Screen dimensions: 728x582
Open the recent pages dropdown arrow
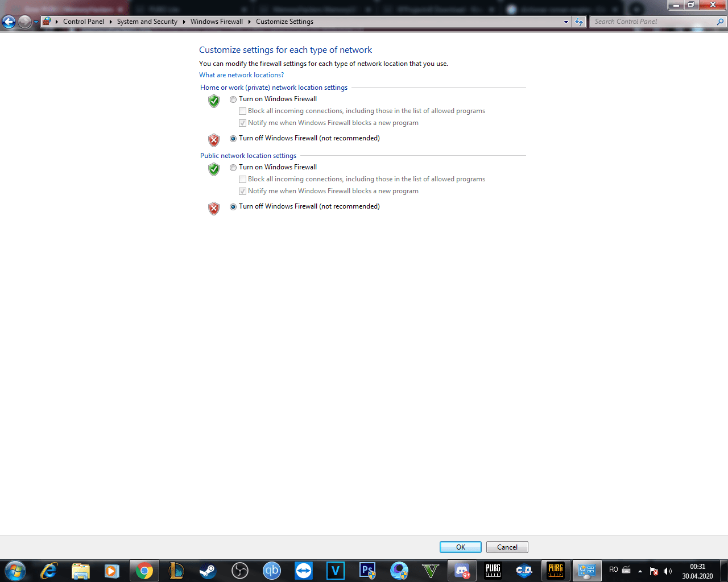pyautogui.click(x=36, y=22)
